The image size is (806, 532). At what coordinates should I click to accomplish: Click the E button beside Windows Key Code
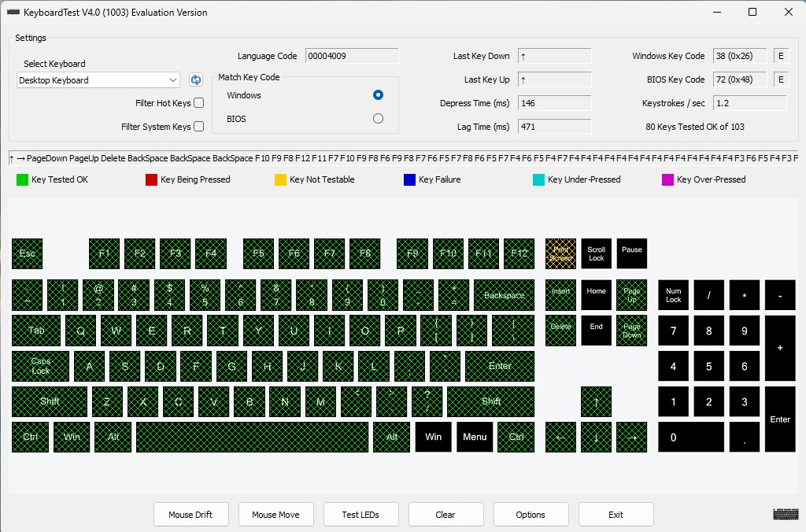pos(781,56)
